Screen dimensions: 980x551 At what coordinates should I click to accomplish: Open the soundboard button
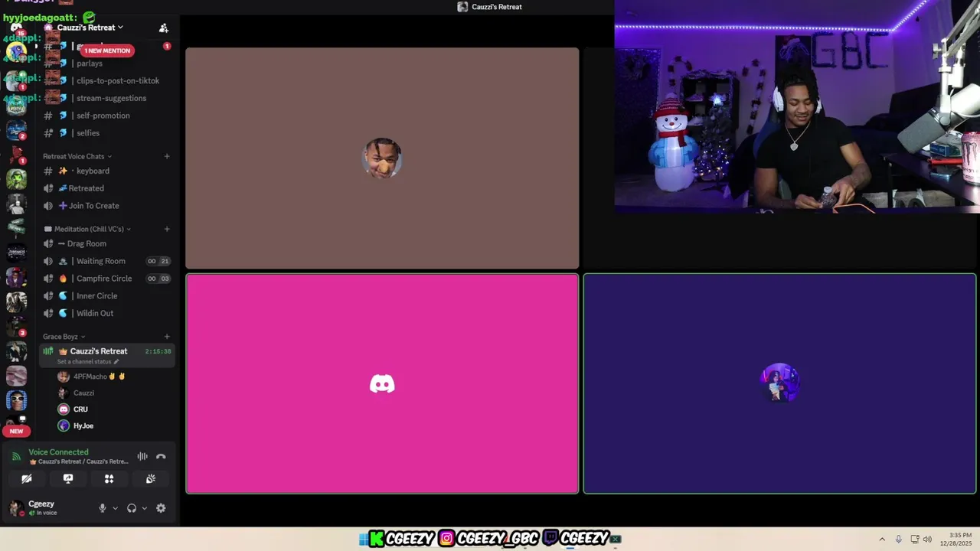tap(151, 478)
